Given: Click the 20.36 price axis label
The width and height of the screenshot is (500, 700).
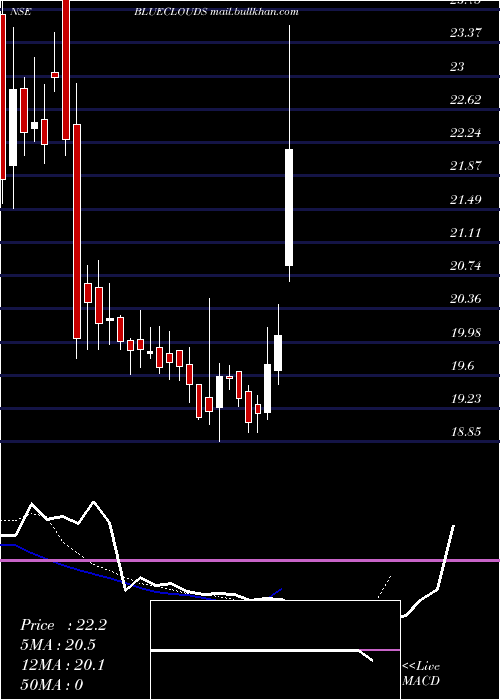Looking at the screenshot, I should pyautogui.click(x=466, y=299).
